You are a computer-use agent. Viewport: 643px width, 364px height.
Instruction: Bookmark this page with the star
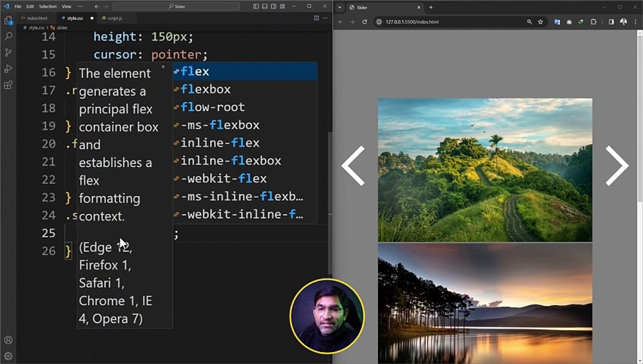(540, 22)
